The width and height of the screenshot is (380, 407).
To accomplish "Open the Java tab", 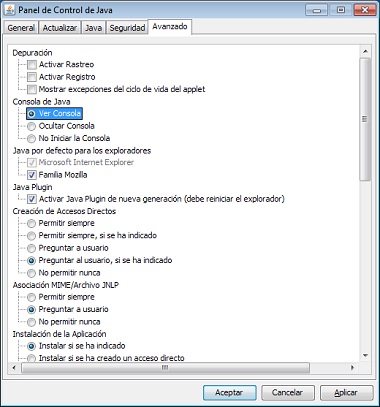I will click(93, 28).
